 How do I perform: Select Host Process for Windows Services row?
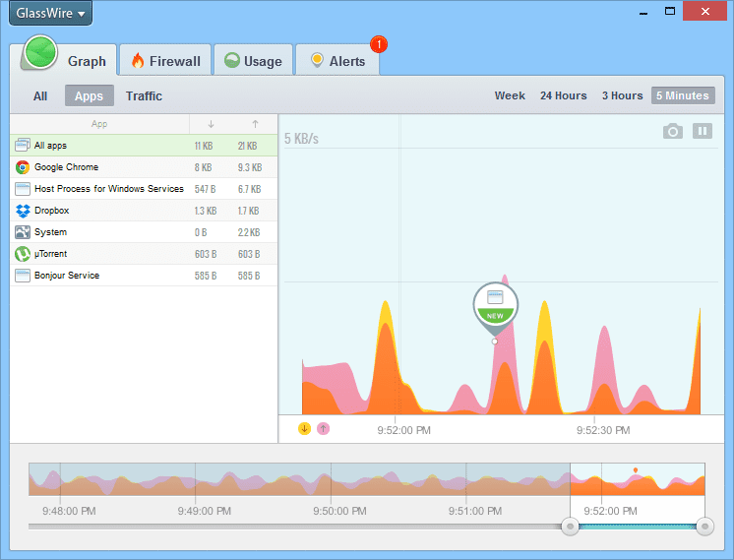[x=144, y=189]
